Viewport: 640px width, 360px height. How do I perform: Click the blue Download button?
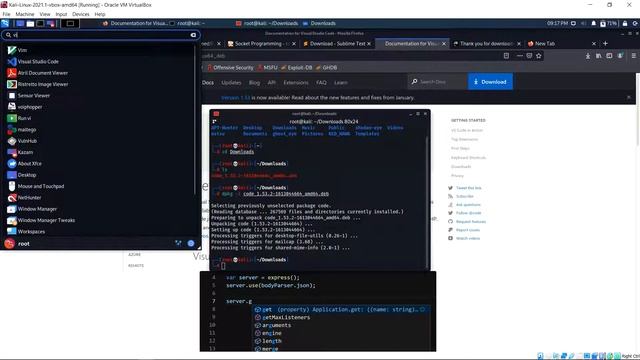tap(490, 82)
